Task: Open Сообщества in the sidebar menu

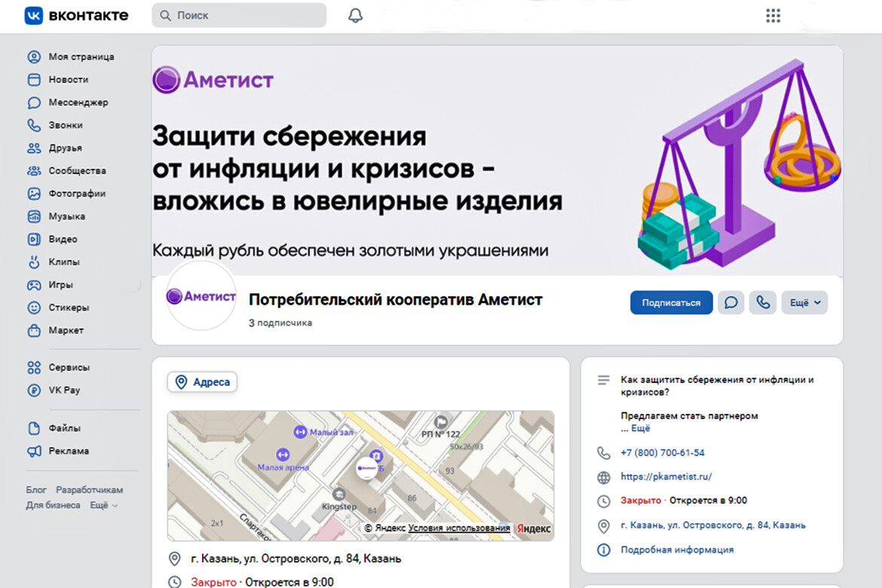Action: [77, 171]
